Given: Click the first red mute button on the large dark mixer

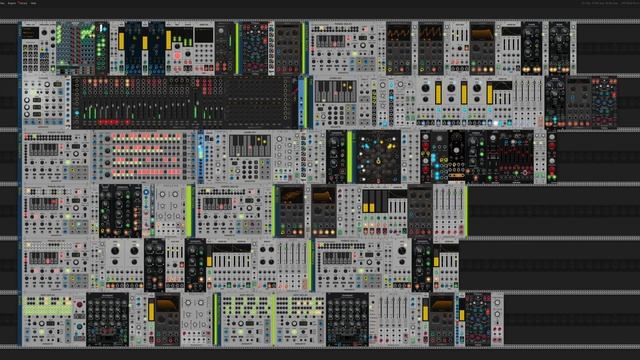Looking at the screenshot, I should click(101, 122).
